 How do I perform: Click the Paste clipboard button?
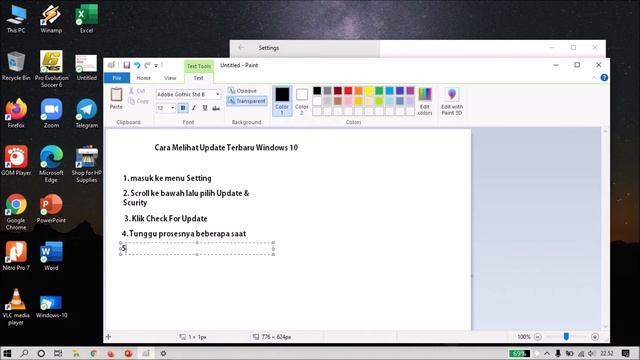point(116,98)
